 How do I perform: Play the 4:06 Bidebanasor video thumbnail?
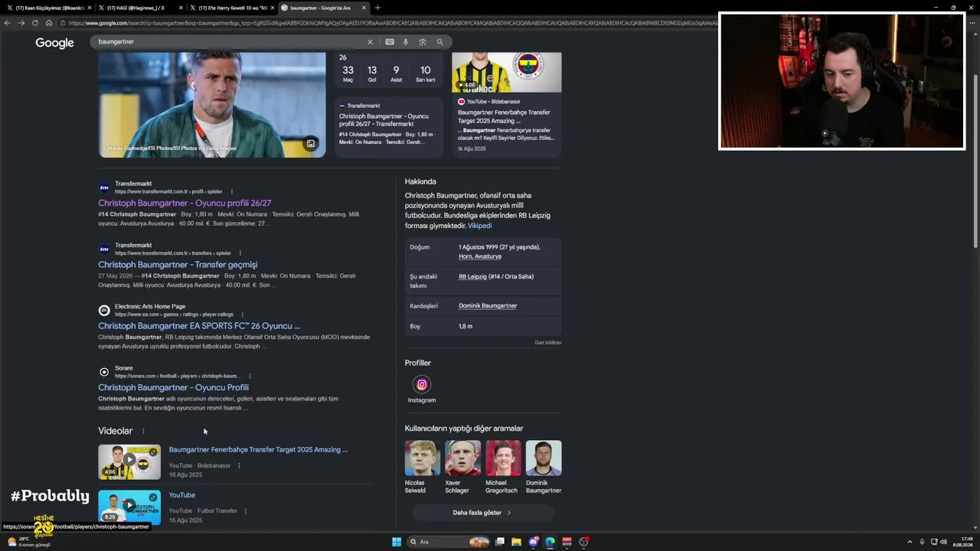(x=129, y=462)
